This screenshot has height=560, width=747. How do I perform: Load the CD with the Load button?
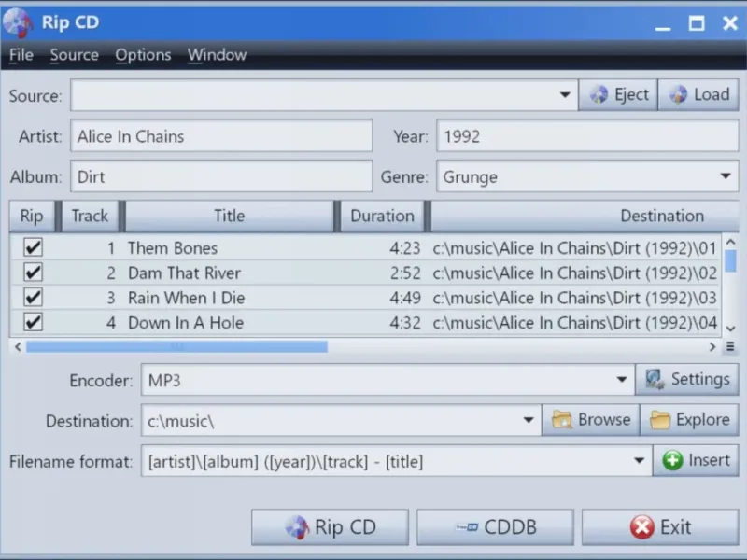698,95
